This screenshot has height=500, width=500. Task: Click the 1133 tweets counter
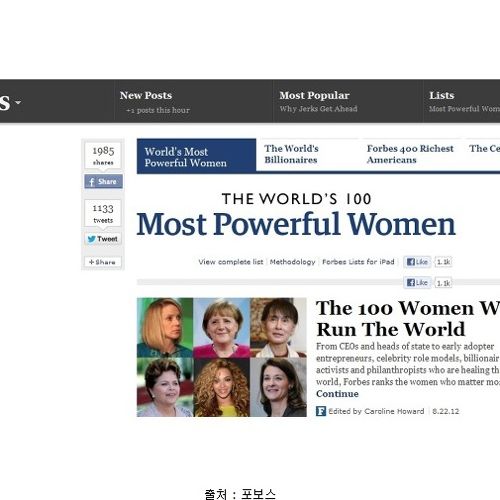103,213
